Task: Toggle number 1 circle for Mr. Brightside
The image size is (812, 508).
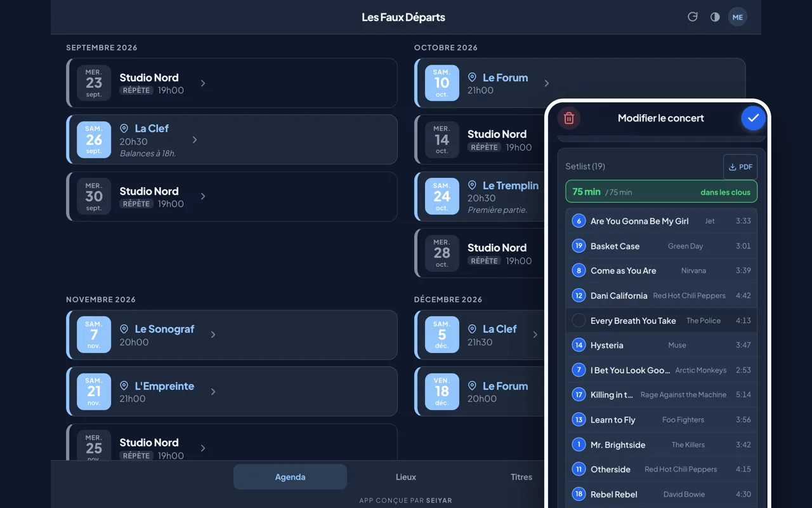Action: coord(579,444)
